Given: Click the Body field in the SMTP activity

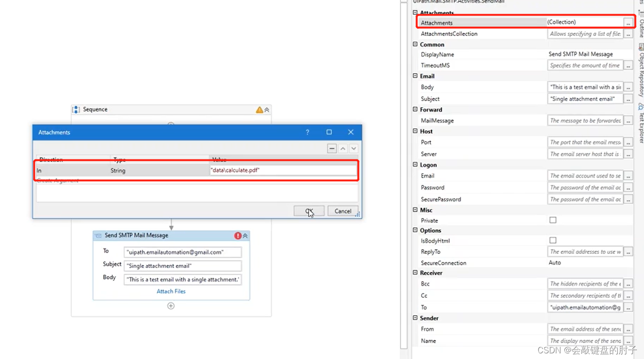Looking at the screenshot, I should coord(183,279).
